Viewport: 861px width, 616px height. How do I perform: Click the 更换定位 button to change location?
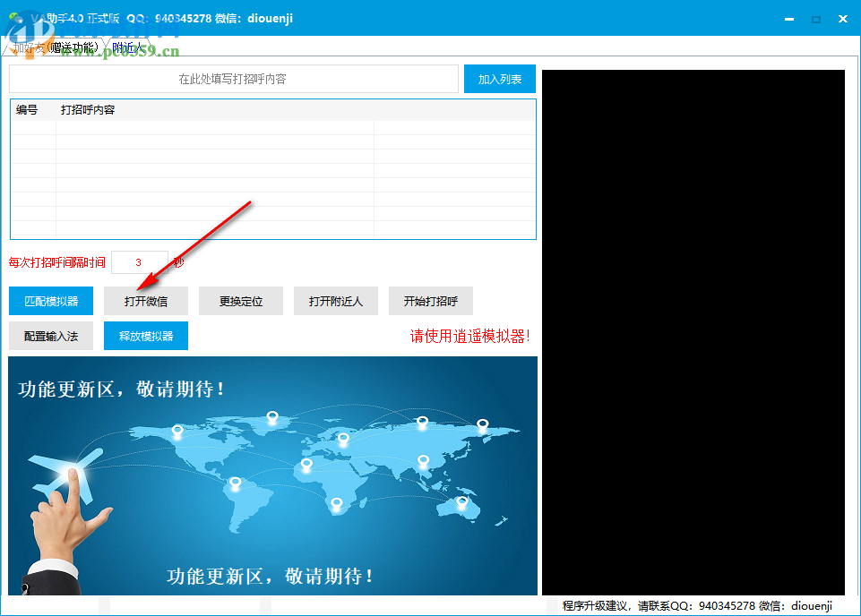pos(240,301)
